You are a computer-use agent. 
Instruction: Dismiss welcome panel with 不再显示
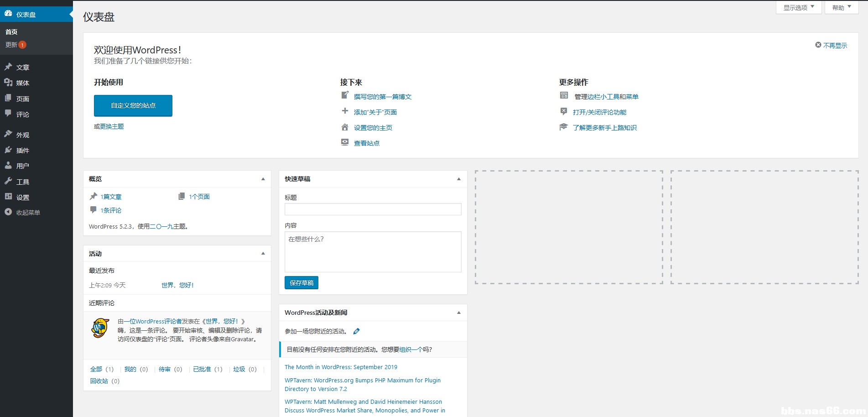(834, 46)
